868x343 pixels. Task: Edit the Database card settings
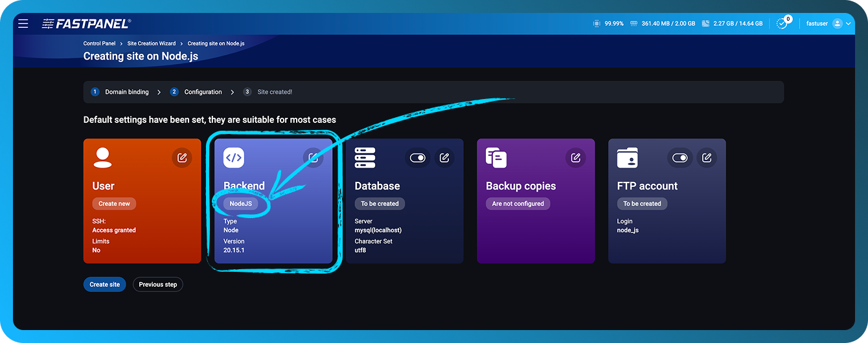[444, 158]
